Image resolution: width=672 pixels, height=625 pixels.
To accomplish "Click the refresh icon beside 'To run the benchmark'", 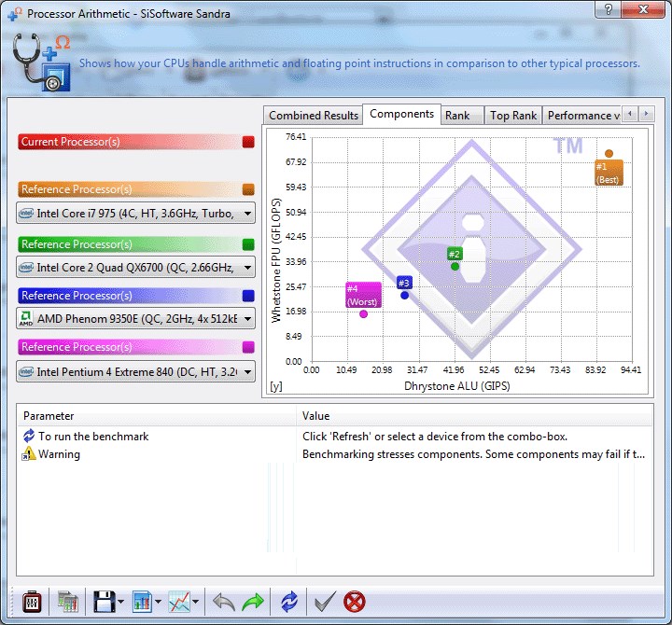I will coord(29,436).
